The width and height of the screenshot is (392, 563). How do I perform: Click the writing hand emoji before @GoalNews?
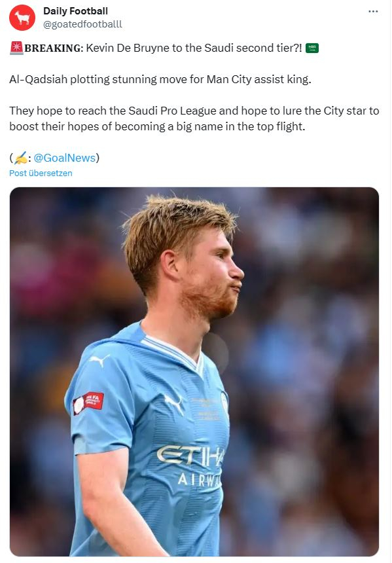tap(21, 158)
